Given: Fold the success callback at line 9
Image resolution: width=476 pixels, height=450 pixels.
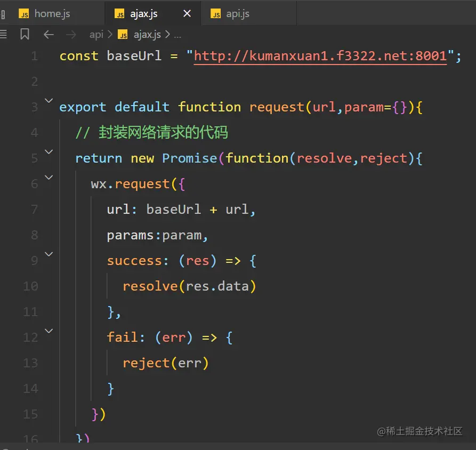Looking at the screenshot, I should [x=49, y=254].
